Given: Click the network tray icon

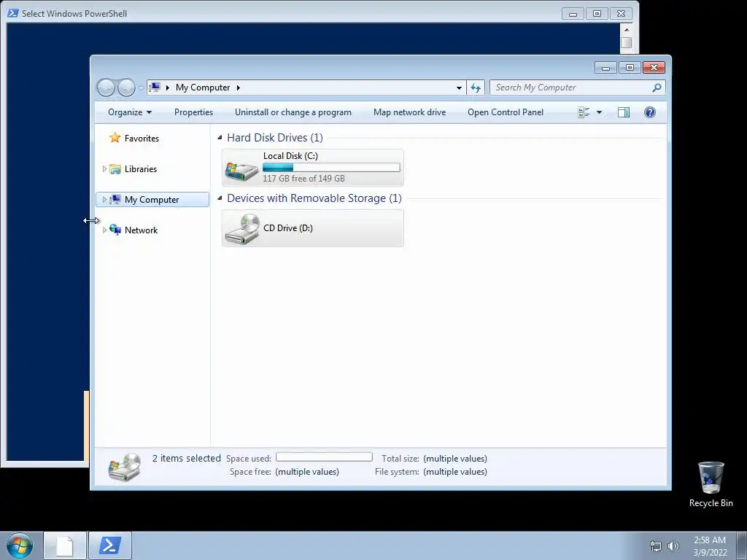Looking at the screenshot, I should tap(656, 546).
